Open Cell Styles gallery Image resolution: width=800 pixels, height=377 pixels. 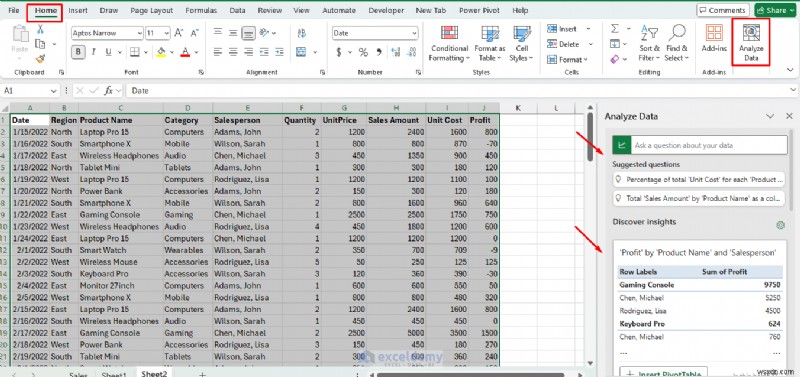(x=521, y=44)
